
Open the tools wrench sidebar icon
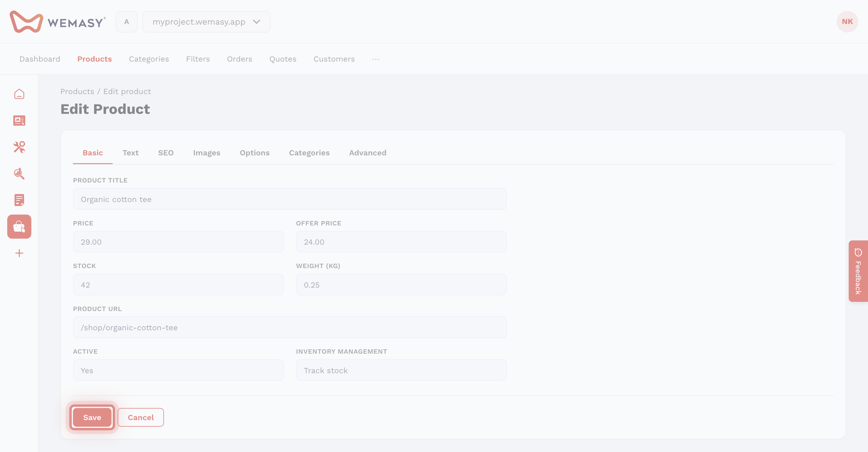19,147
